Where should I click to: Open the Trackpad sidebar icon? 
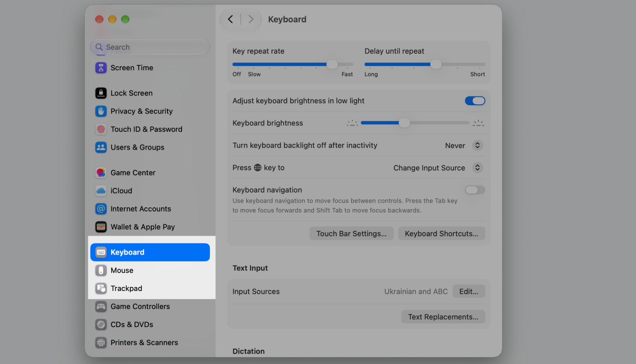pyautogui.click(x=101, y=289)
